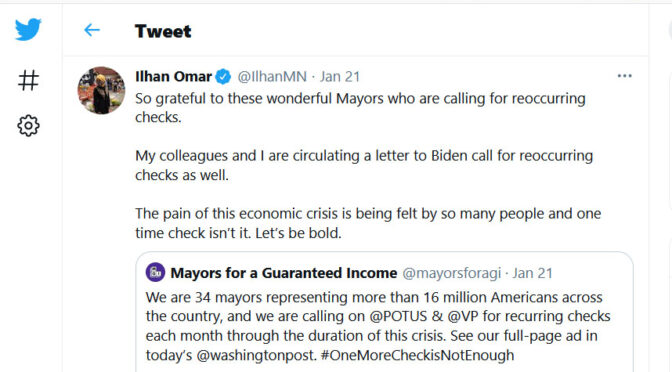Open the Explore hashtag icon
The width and height of the screenshot is (672, 372).
point(28,80)
